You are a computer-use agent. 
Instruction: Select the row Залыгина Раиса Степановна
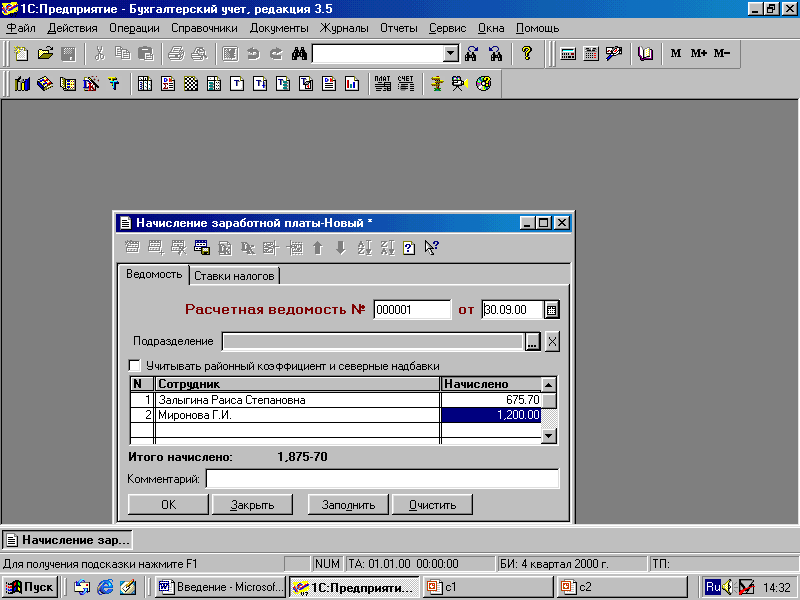pos(336,399)
